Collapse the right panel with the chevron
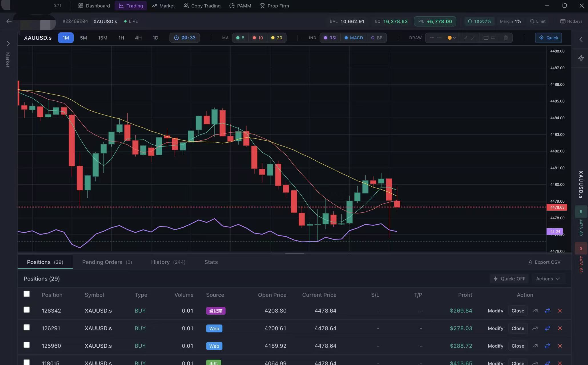The width and height of the screenshot is (588, 365). [x=581, y=39]
